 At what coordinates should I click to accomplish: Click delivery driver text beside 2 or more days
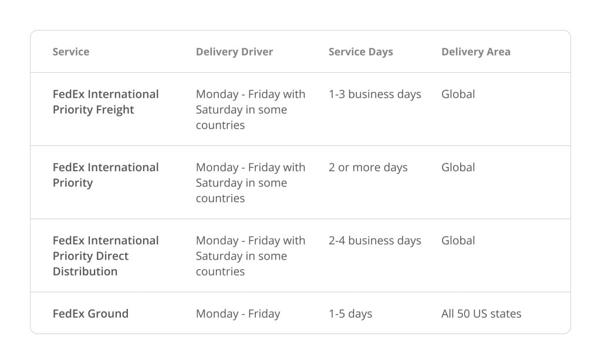click(x=250, y=182)
